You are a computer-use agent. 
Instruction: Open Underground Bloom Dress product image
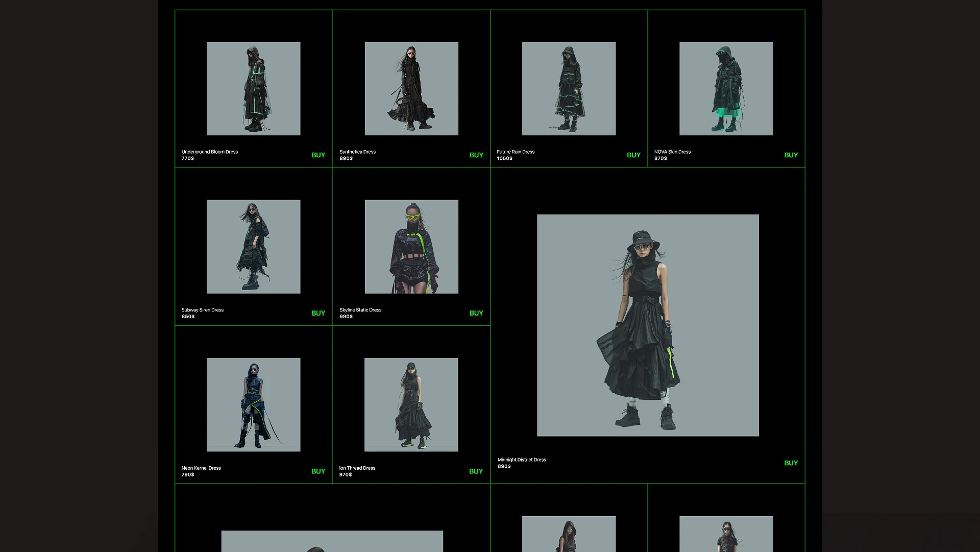(253, 88)
